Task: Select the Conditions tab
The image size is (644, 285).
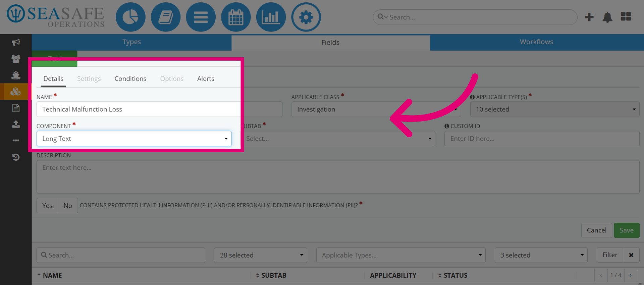Action: click(130, 79)
